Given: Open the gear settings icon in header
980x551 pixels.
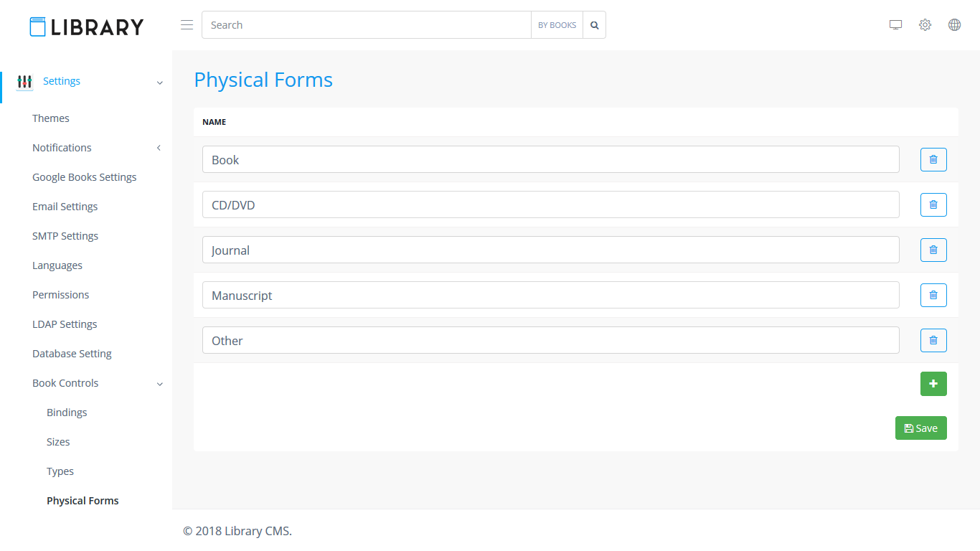Looking at the screenshot, I should coord(925,25).
